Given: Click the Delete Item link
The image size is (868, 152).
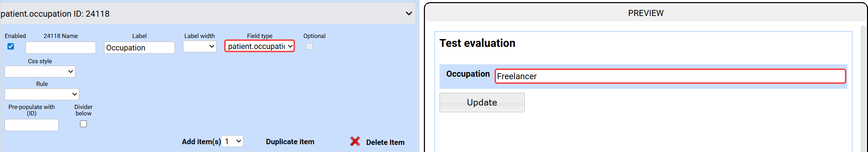Looking at the screenshot, I should pyautogui.click(x=385, y=142).
